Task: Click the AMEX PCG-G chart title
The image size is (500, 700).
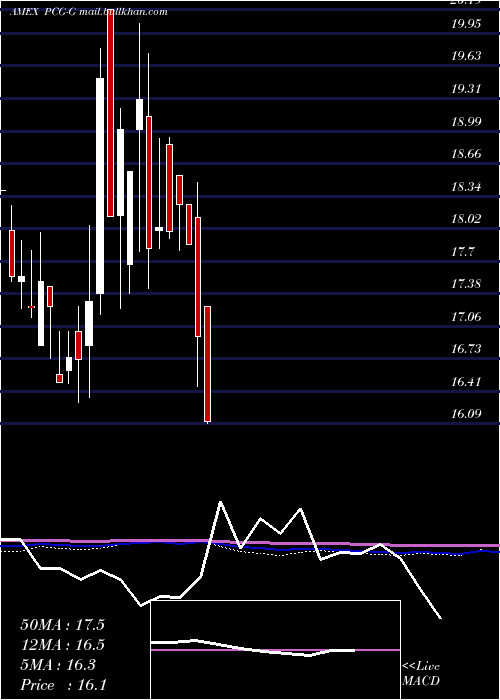Action: click(x=88, y=12)
